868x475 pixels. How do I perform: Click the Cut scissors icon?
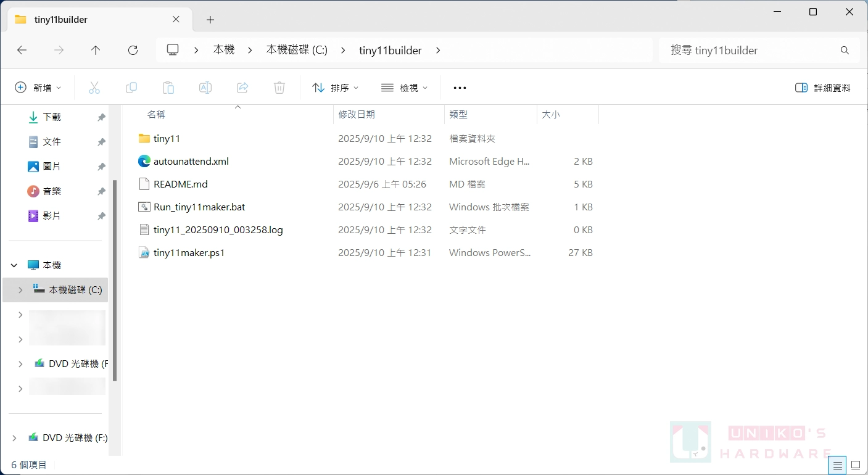click(94, 88)
